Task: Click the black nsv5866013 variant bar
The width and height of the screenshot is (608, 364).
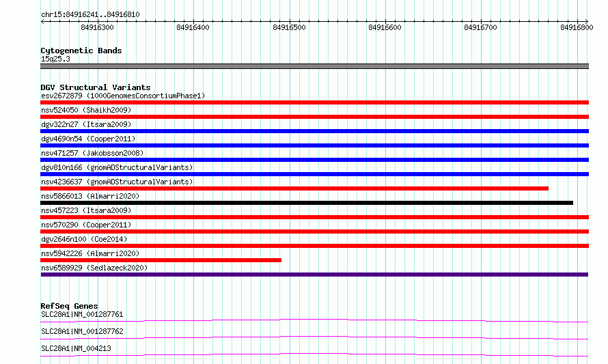Action: tap(307, 203)
